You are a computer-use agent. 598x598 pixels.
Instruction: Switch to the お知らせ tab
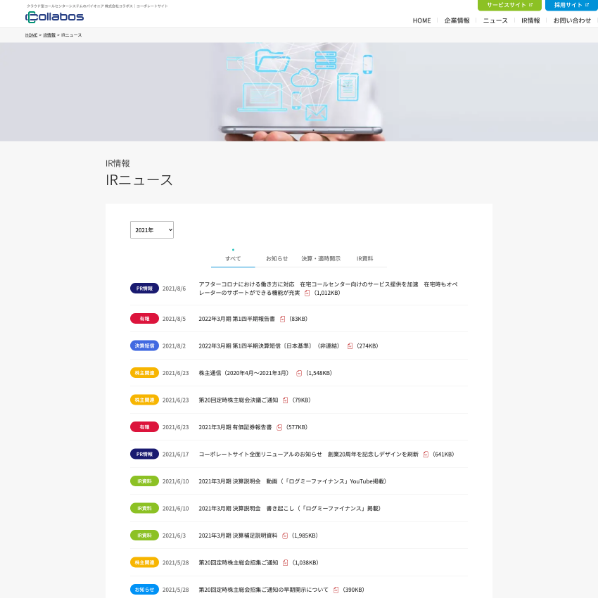[277, 259]
